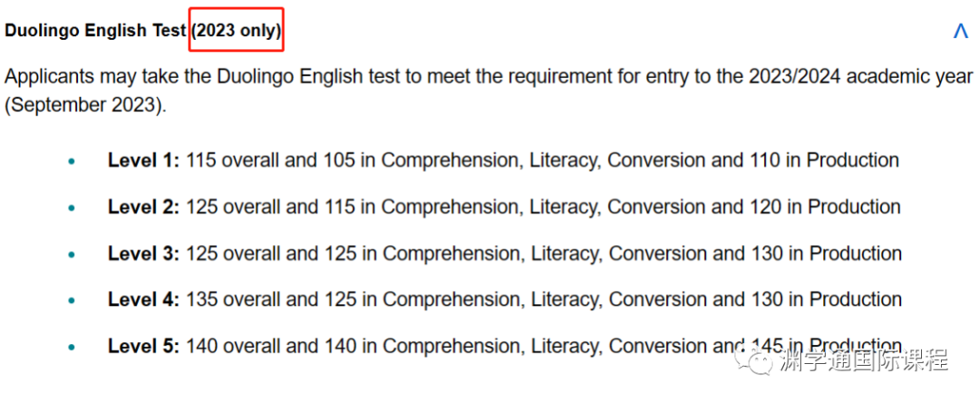The image size is (980, 403).
Task: Select the bold "Level 5:" label
Action: point(143,346)
